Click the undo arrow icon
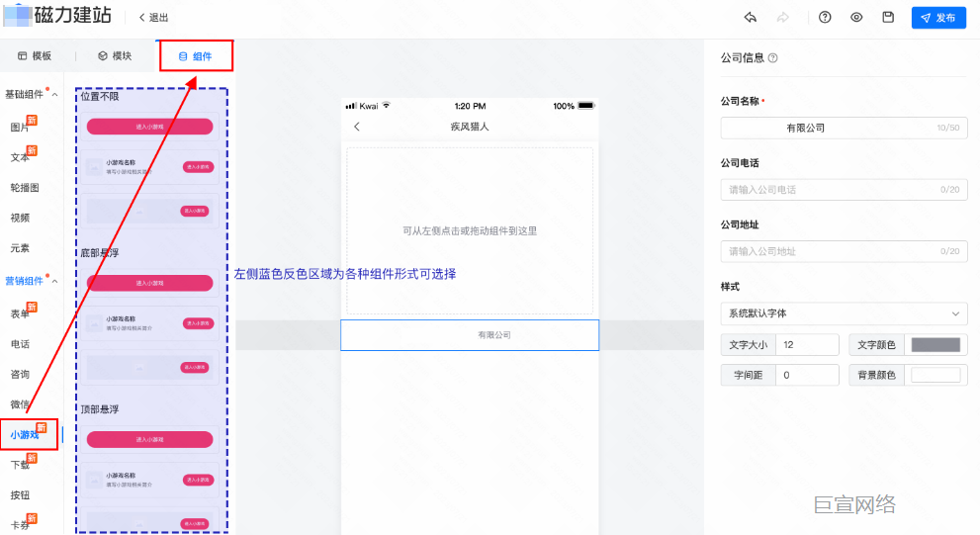 click(751, 18)
